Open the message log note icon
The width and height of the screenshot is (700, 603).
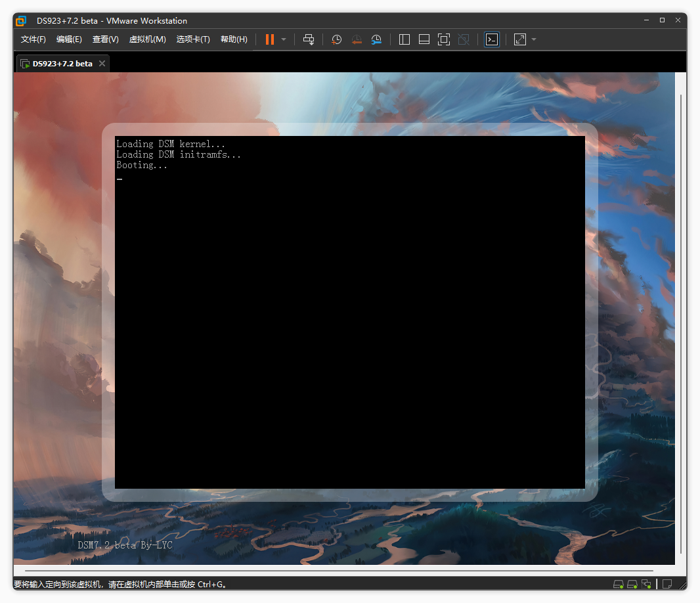(667, 584)
